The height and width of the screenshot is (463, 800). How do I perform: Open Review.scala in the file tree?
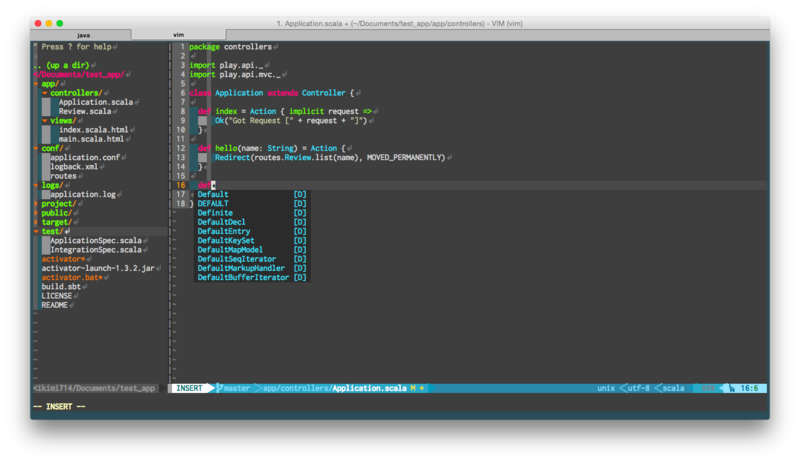click(85, 111)
